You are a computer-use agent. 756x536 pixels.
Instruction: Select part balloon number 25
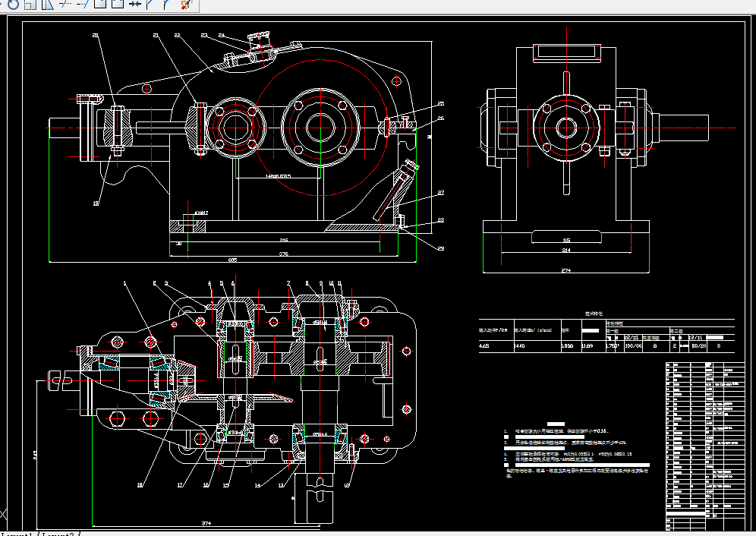point(441,104)
